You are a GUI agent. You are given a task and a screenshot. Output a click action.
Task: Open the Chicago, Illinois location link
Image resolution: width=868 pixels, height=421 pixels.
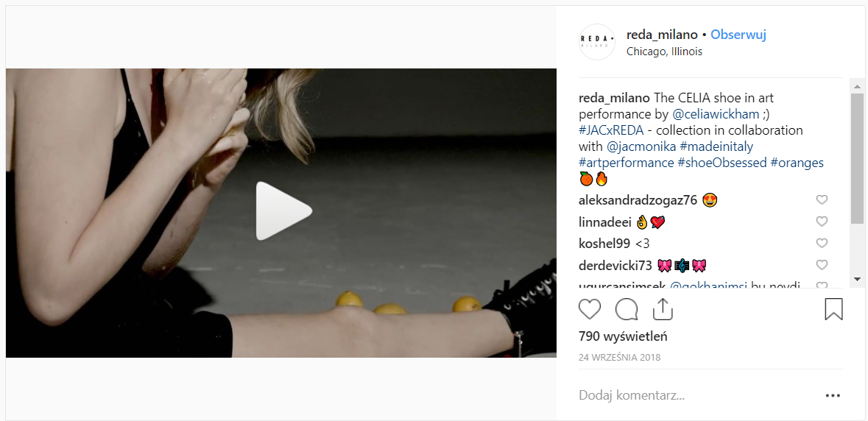pos(664,52)
